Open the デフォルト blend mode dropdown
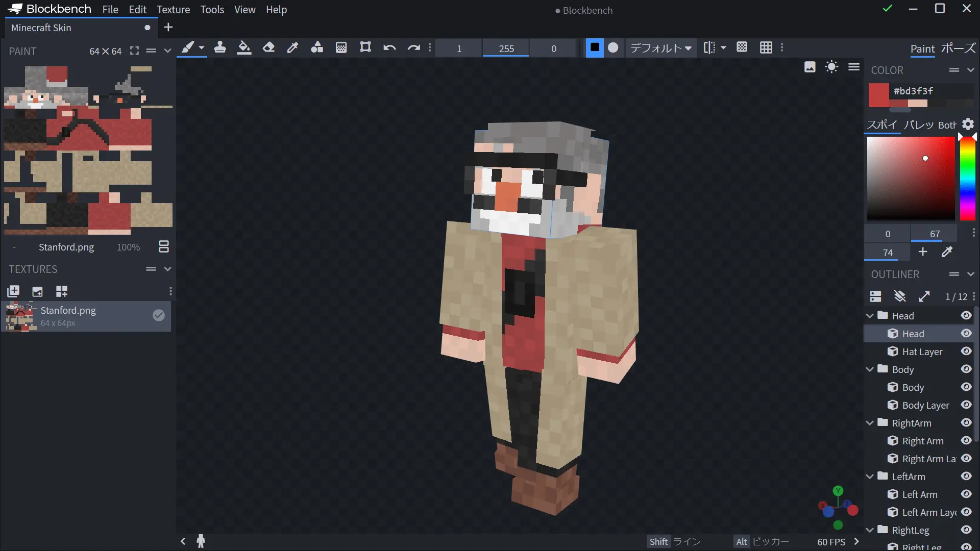This screenshot has width=980, height=551. pyautogui.click(x=660, y=48)
